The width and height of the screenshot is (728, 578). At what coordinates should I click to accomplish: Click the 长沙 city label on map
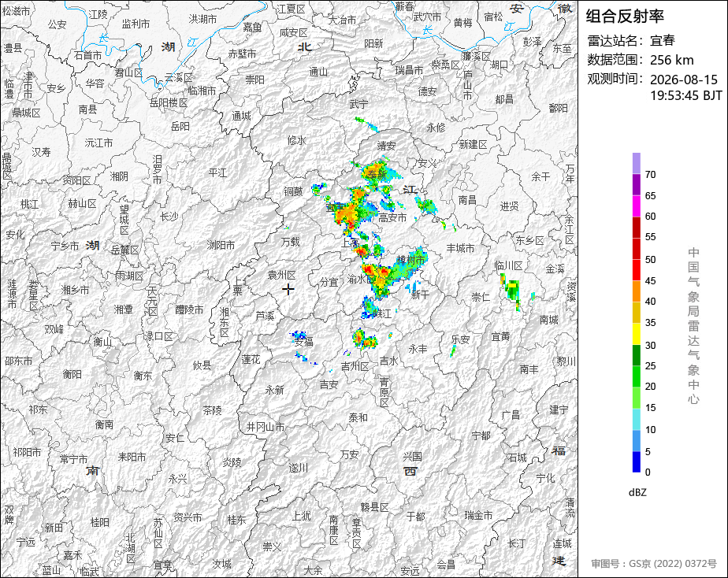tap(169, 217)
